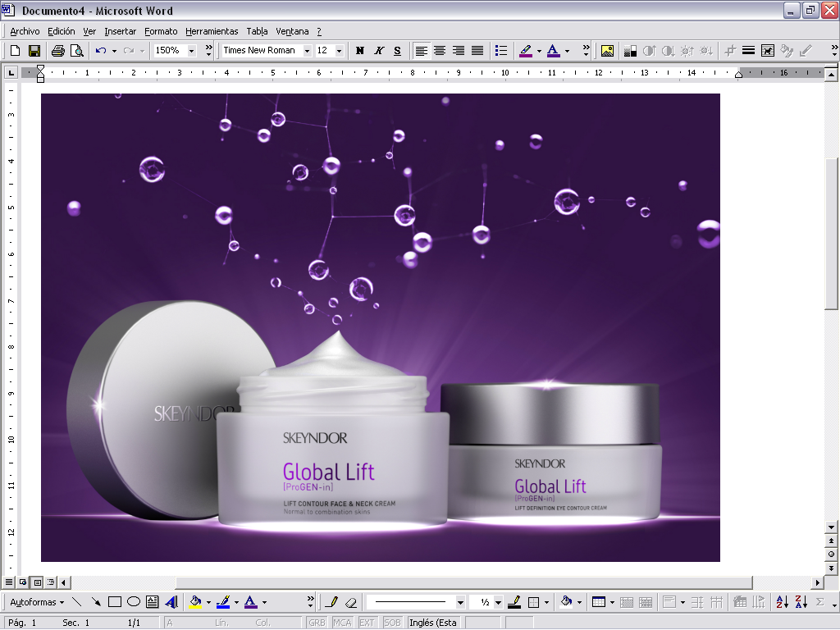The height and width of the screenshot is (630, 840).
Task: Click the Crop tool icon
Action: tap(729, 51)
